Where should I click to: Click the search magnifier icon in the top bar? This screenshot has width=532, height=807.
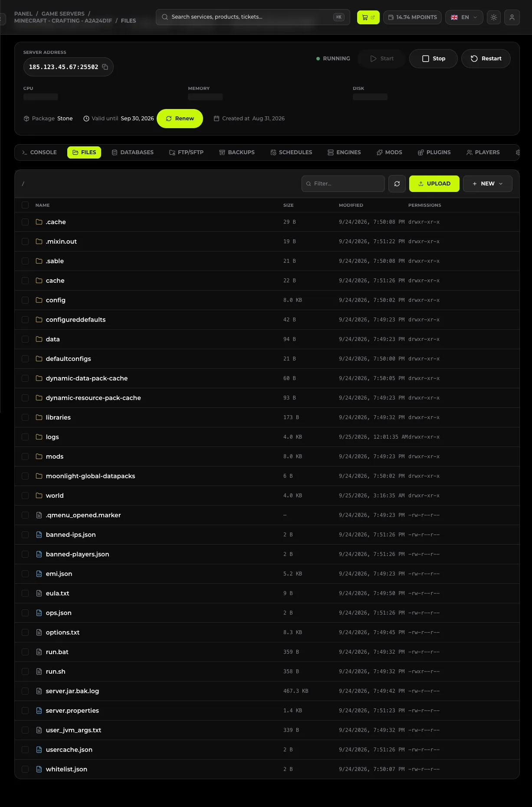(165, 17)
